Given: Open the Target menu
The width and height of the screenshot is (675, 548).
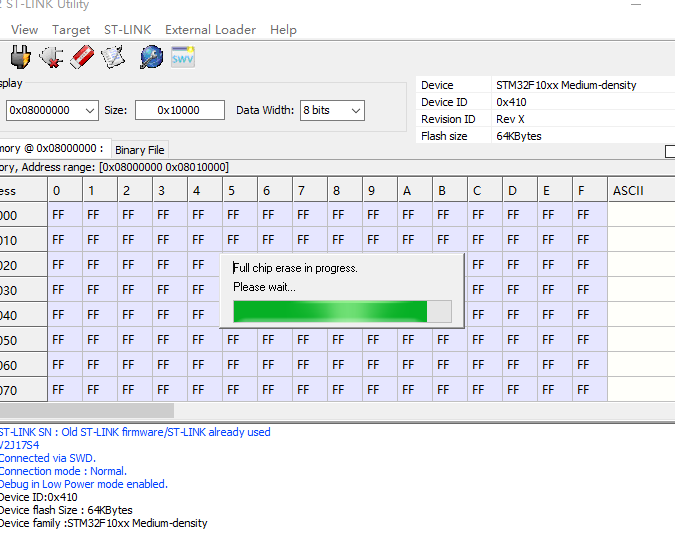Looking at the screenshot, I should coord(71,30).
